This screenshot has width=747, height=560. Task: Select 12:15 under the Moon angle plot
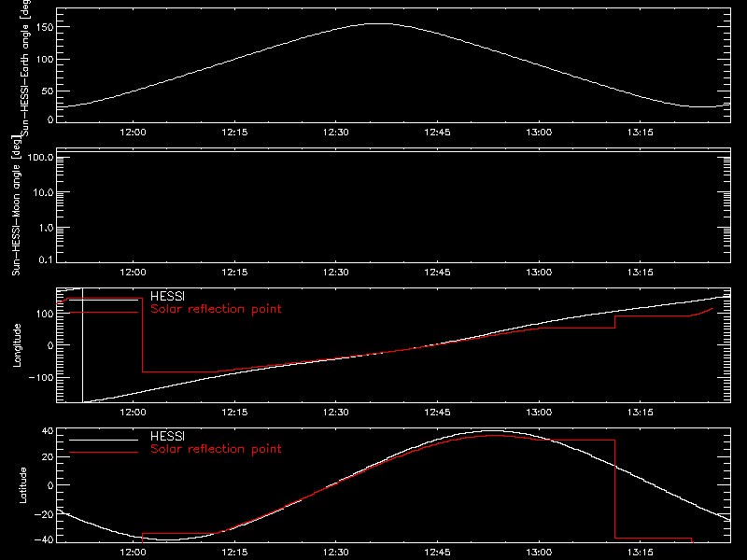click(234, 273)
